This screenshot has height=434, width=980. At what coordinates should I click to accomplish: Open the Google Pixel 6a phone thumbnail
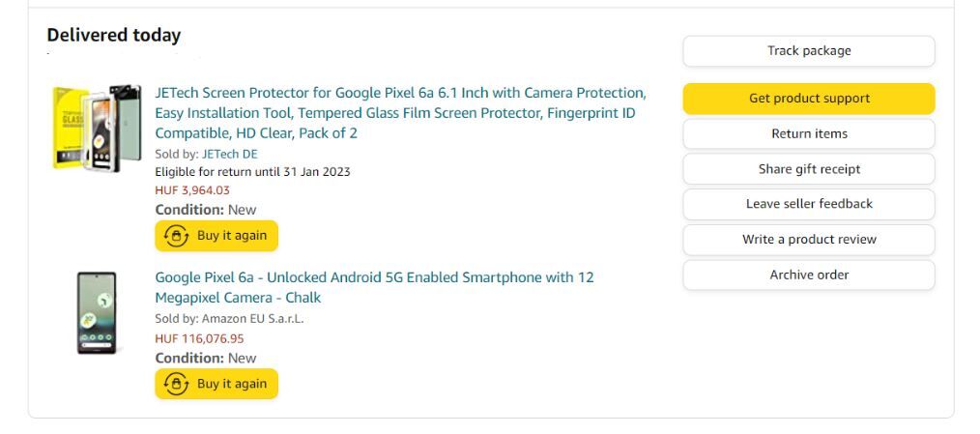(97, 313)
